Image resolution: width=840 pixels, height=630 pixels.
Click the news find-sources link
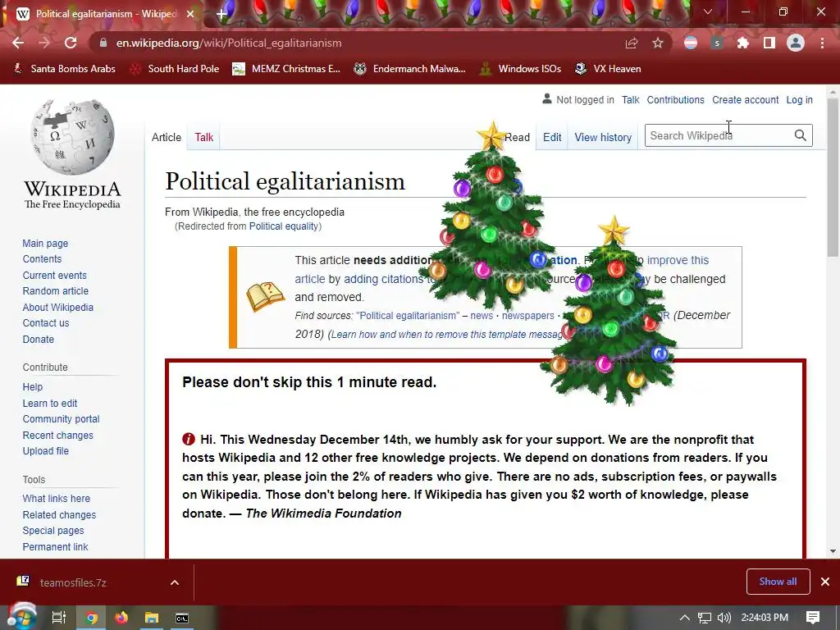point(482,316)
